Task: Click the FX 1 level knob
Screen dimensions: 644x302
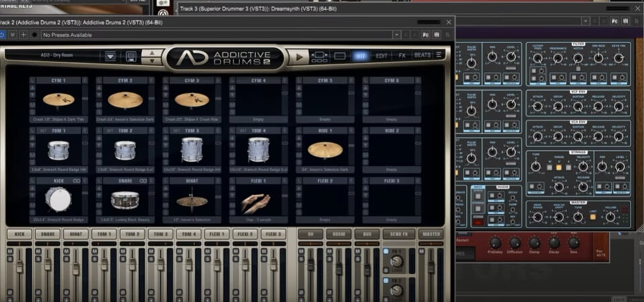Action: tap(396, 261)
